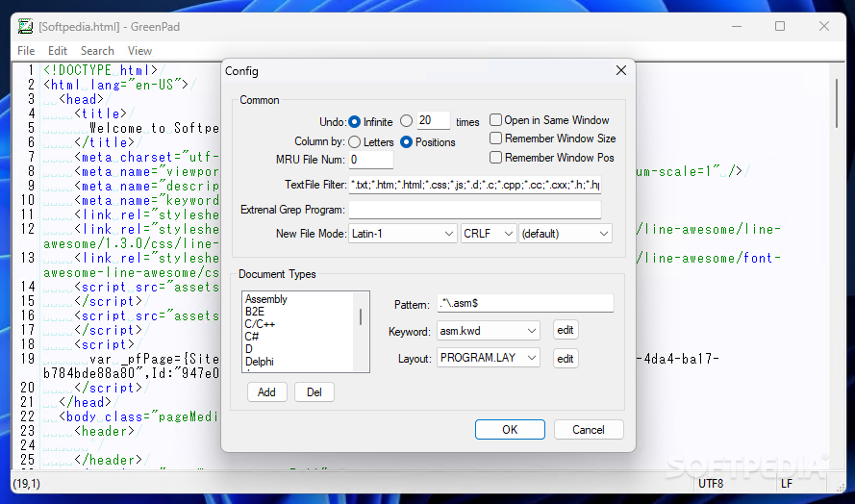
Task: Open the CRLF line ending dropdown
Action: [489, 234]
